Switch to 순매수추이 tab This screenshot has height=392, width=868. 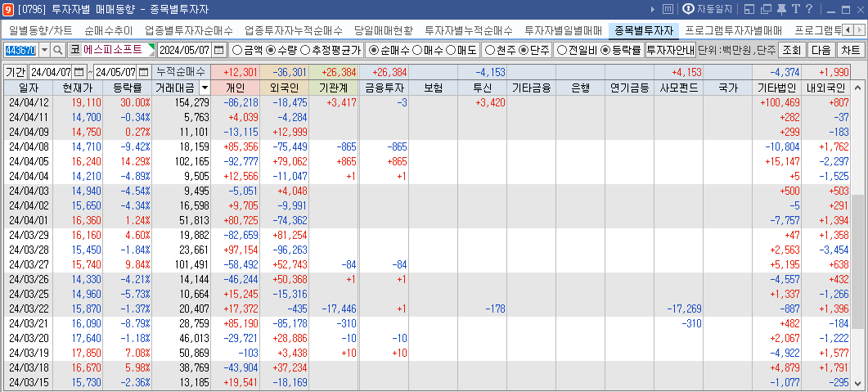pos(108,30)
